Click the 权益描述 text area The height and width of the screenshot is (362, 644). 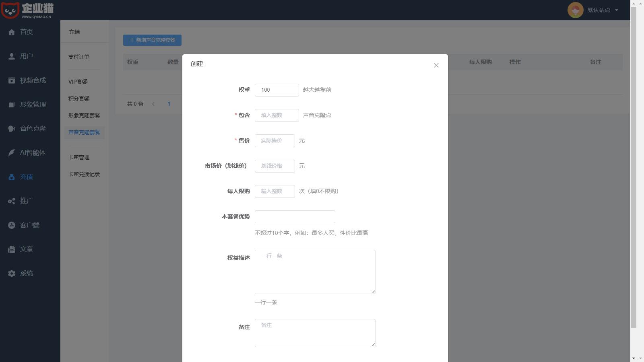pos(315,271)
